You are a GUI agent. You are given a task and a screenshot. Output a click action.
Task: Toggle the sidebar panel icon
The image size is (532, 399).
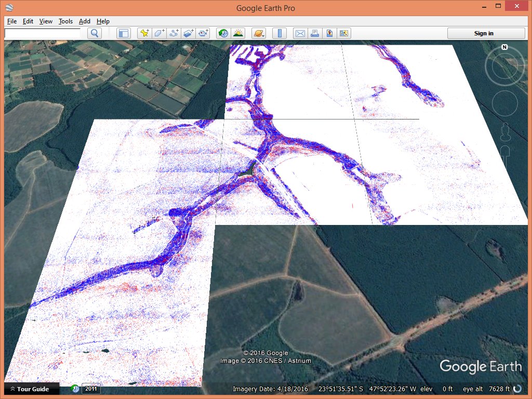click(123, 33)
